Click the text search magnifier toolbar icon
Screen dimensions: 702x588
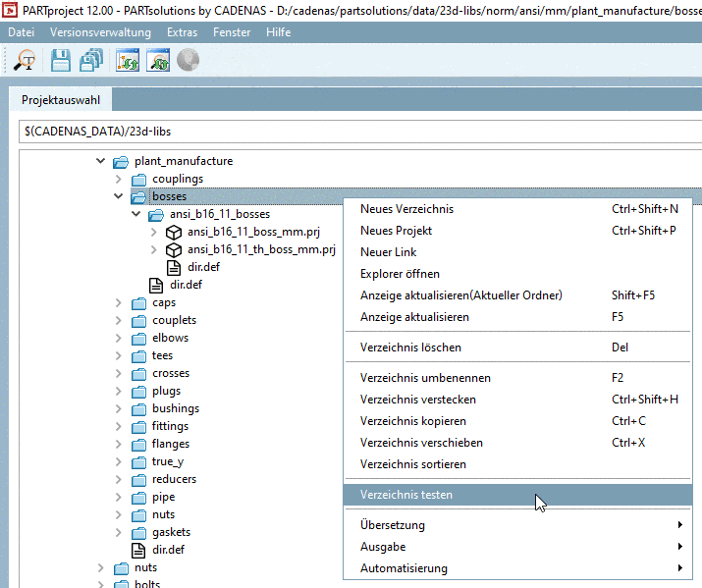26,61
